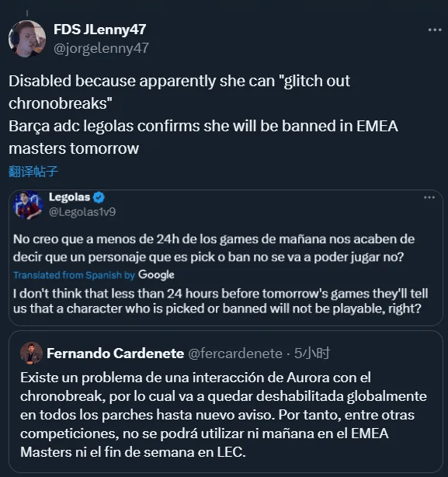Open the Legolas display name
448x477 pixels.
click(x=70, y=197)
